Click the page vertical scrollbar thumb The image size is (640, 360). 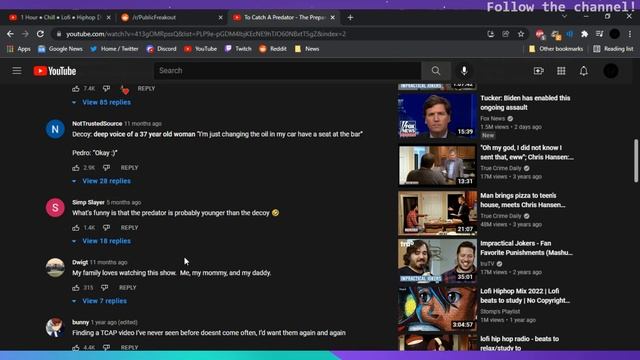pyautogui.click(x=636, y=161)
